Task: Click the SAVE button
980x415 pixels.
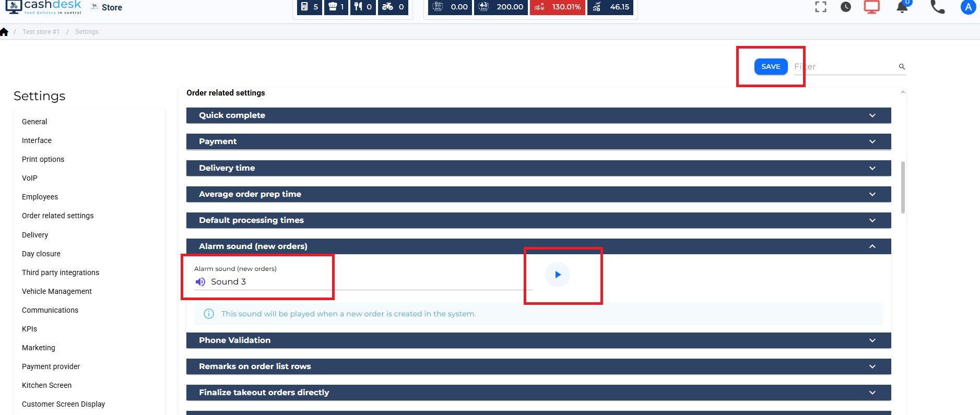Action: [x=771, y=67]
